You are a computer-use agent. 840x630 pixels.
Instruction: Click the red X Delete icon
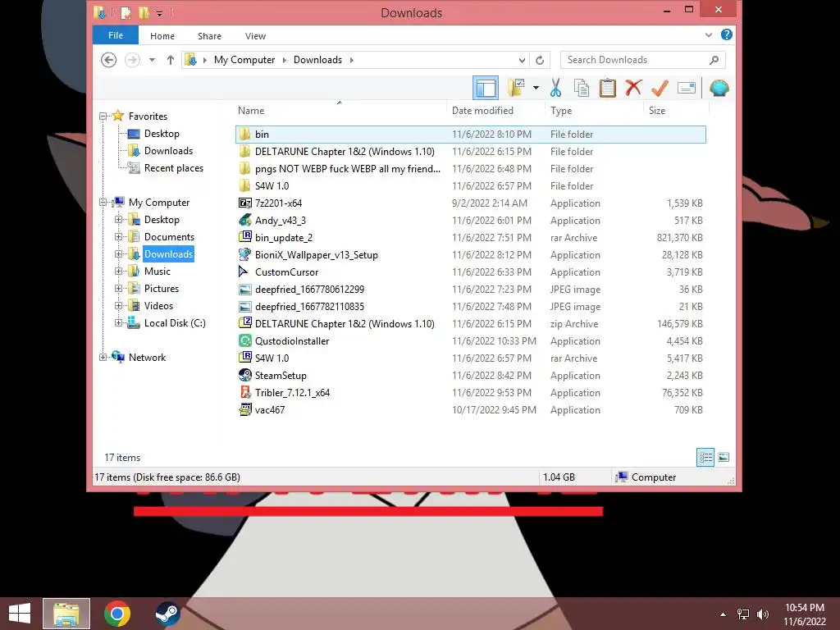pyautogui.click(x=633, y=88)
